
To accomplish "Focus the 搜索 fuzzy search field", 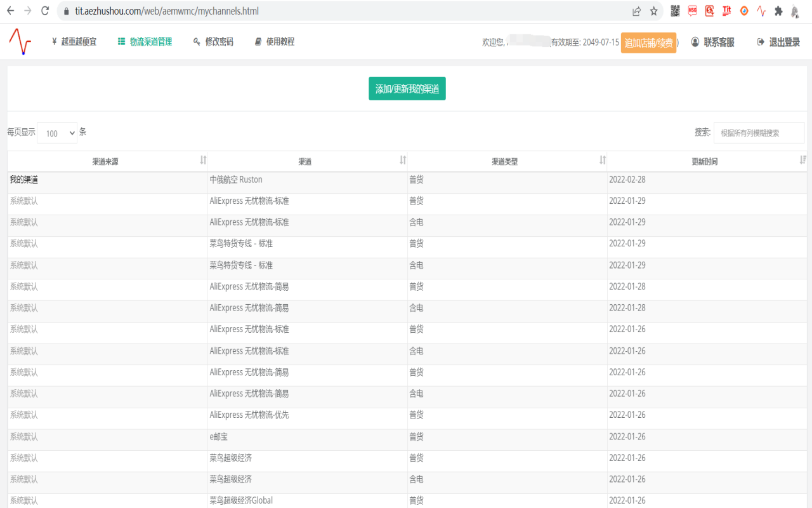I will coord(759,133).
